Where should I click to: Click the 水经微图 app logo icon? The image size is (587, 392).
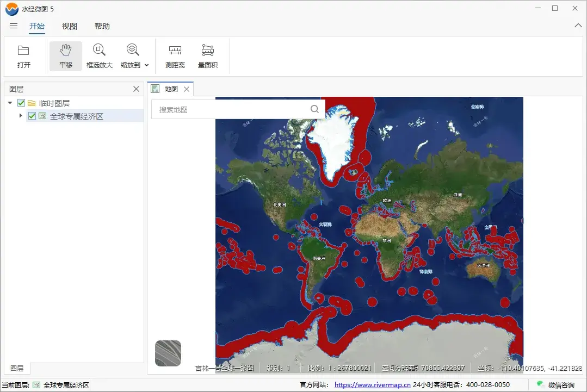pos(12,9)
